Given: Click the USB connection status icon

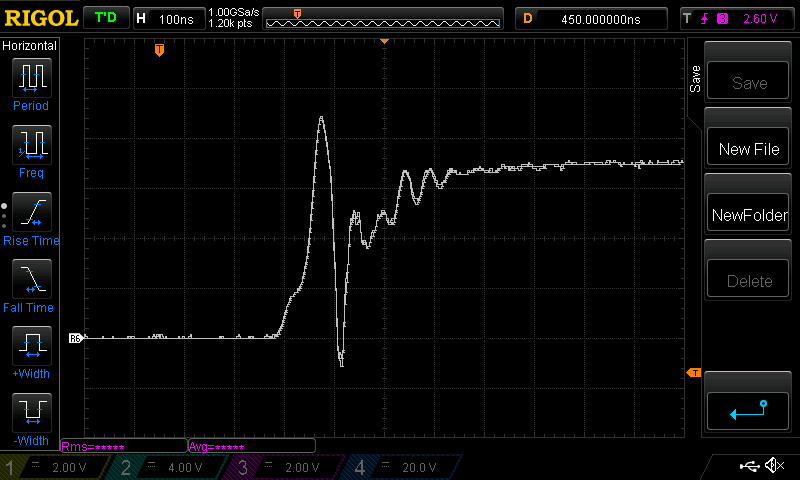Looking at the screenshot, I should (x=749, y=466).
